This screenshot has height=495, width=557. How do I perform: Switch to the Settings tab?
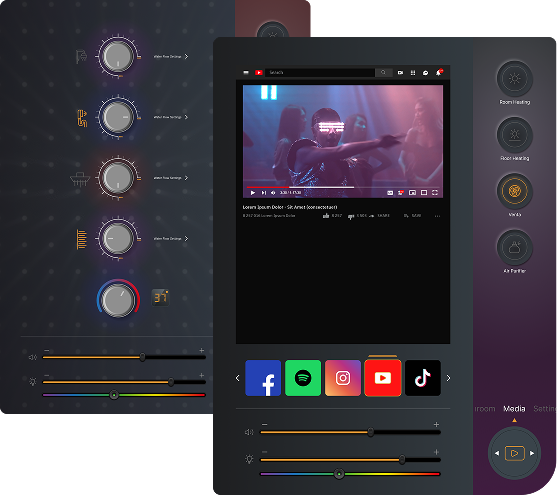coord(545,409)
